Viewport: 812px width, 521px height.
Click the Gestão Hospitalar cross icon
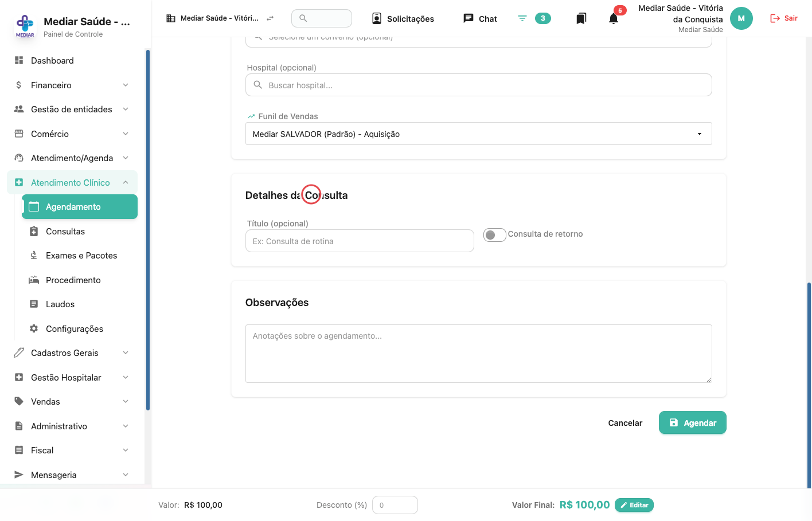(x=19, y=377)
